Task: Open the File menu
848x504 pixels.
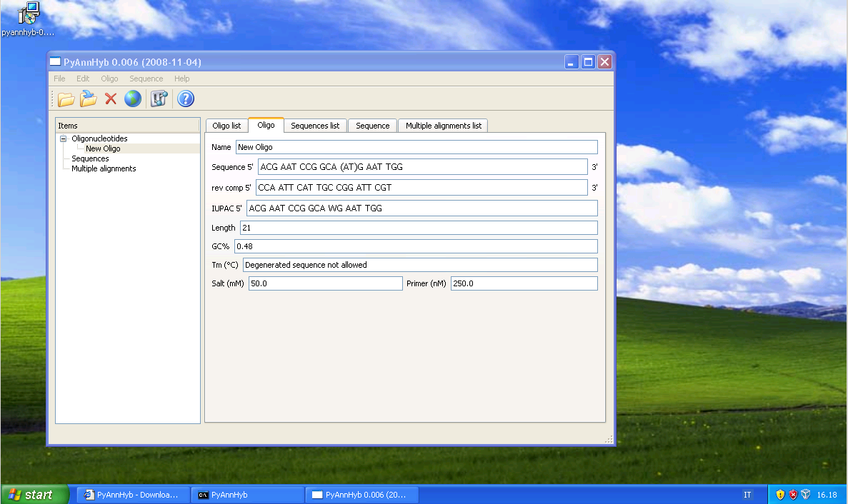Action: click(59, 79)
